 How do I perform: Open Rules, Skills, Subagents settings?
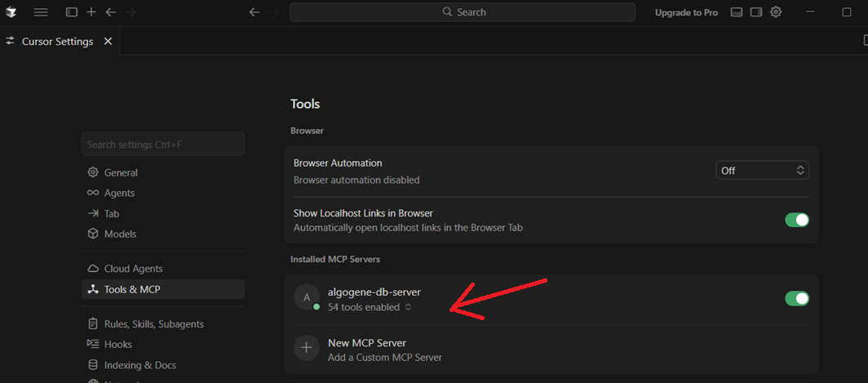coord(153,324)
